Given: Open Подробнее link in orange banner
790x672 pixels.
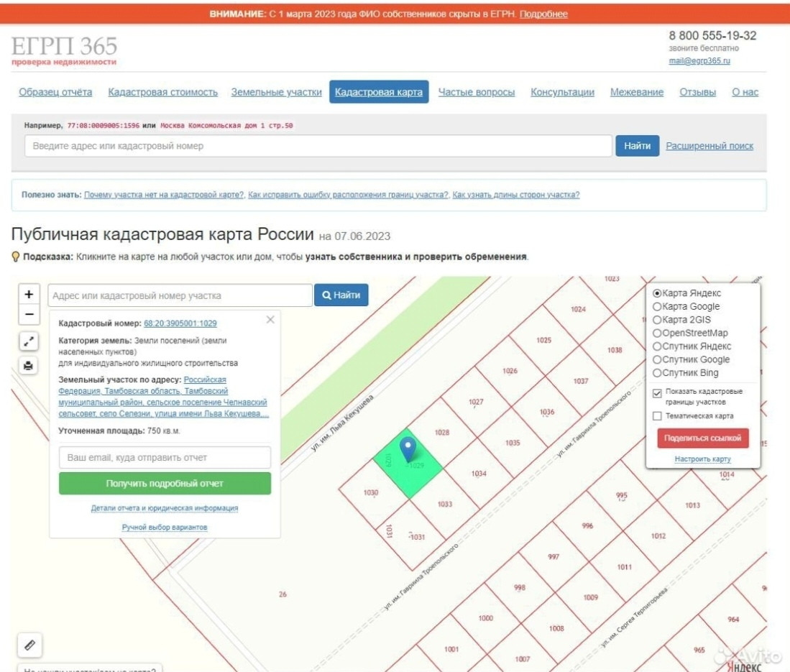Looking at the screenshot, I should [x=543, y=14].
